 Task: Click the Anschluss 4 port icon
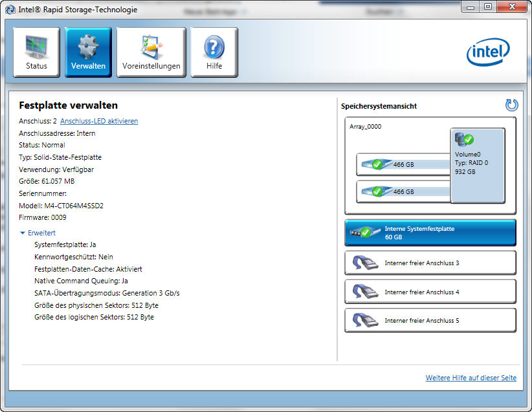365,292
